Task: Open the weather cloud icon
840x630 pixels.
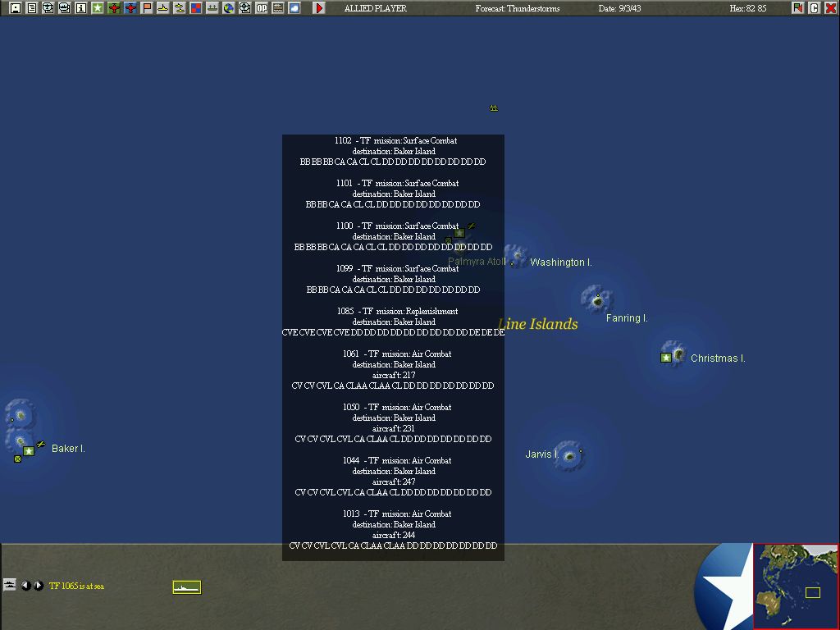Action: pos(294,8)
